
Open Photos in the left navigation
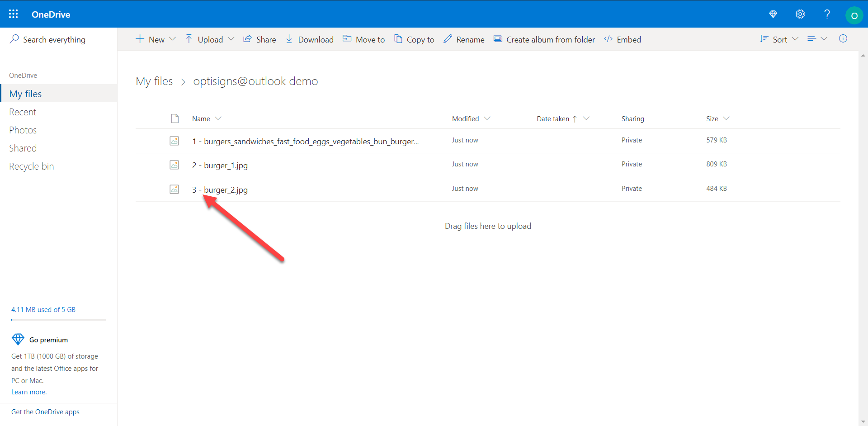tap(23, 130)
